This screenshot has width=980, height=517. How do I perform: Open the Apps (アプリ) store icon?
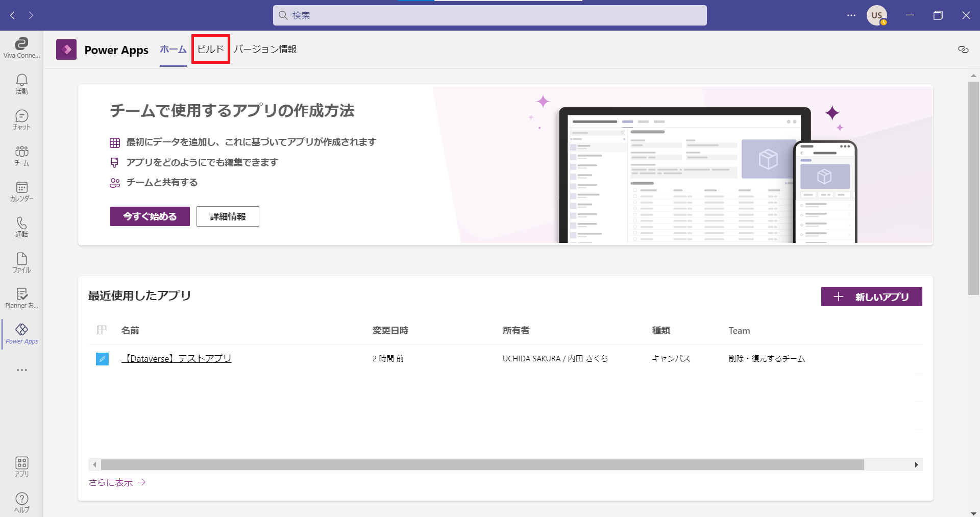pos(21,466)
